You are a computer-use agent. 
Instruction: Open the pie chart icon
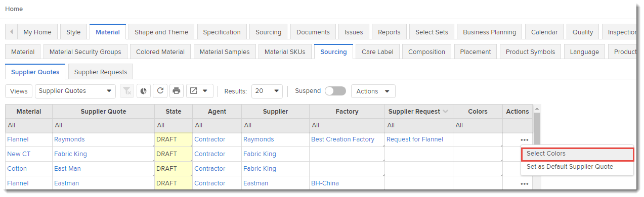(144, 91)
